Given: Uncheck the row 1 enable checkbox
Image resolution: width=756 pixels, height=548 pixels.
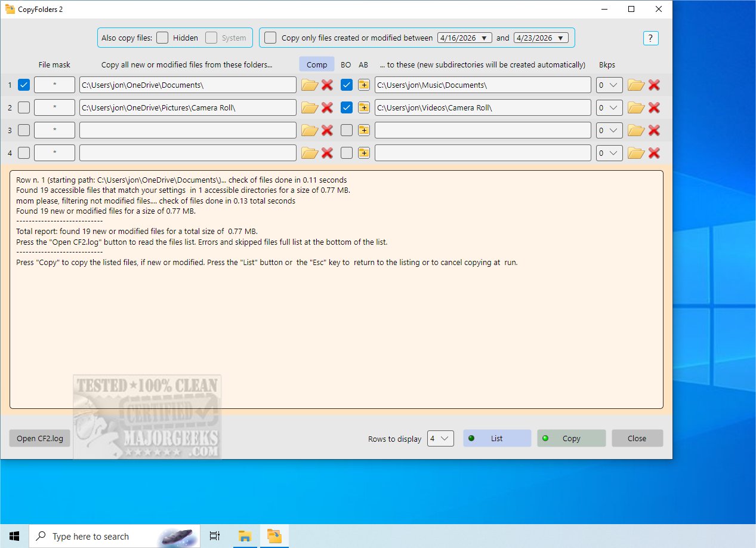Looking at the screenshot, I should click(24, 85).
